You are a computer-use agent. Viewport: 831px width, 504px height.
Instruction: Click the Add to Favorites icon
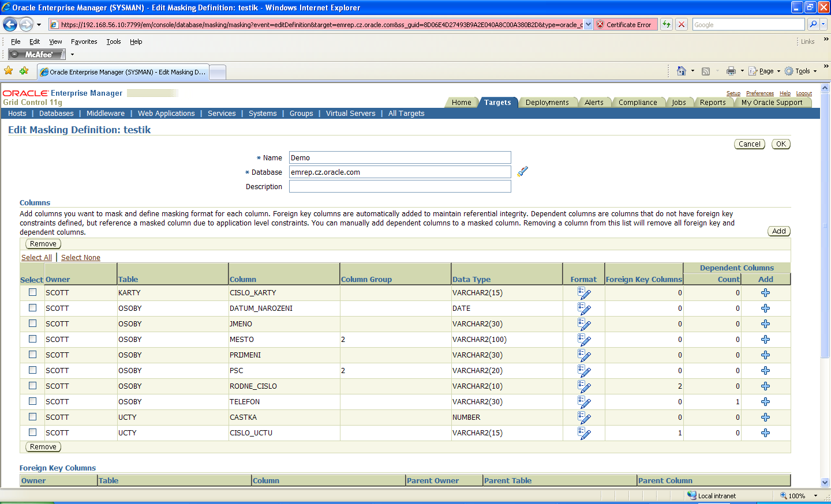(24, 71)
